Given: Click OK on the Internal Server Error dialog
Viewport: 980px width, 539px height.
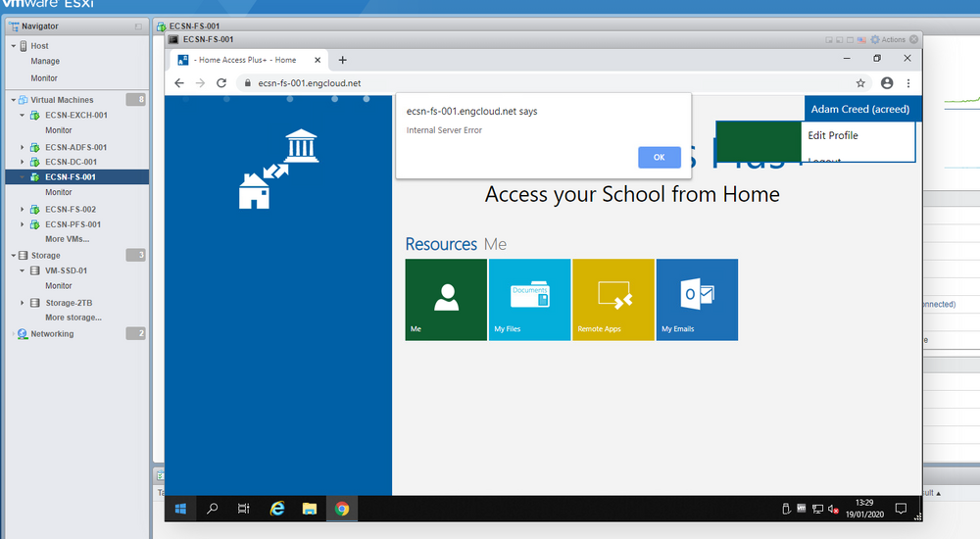Looking at the screenshot, I should coord(659,157).
